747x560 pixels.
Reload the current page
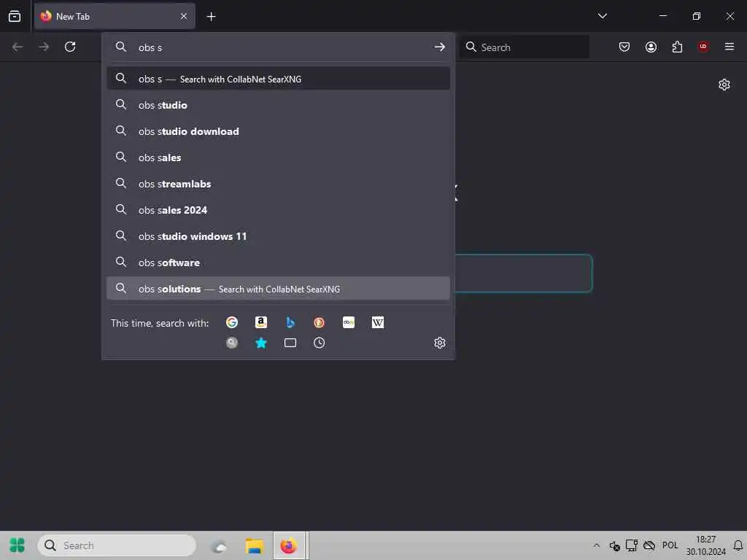(70, 47)
